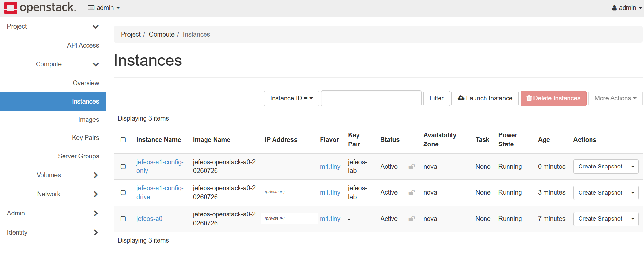
Task: Click the Image Name column header
Action: [212, 140]
